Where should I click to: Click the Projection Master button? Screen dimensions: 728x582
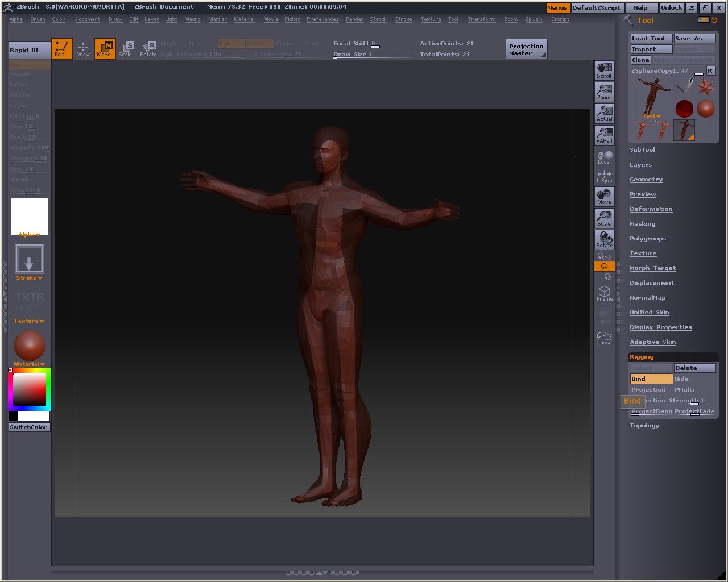tap(526, 49)
